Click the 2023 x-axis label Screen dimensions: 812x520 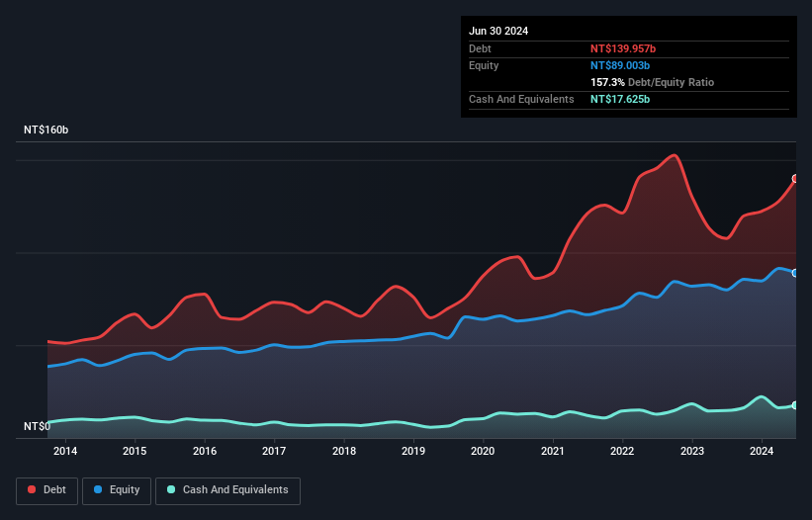[692, 451]
